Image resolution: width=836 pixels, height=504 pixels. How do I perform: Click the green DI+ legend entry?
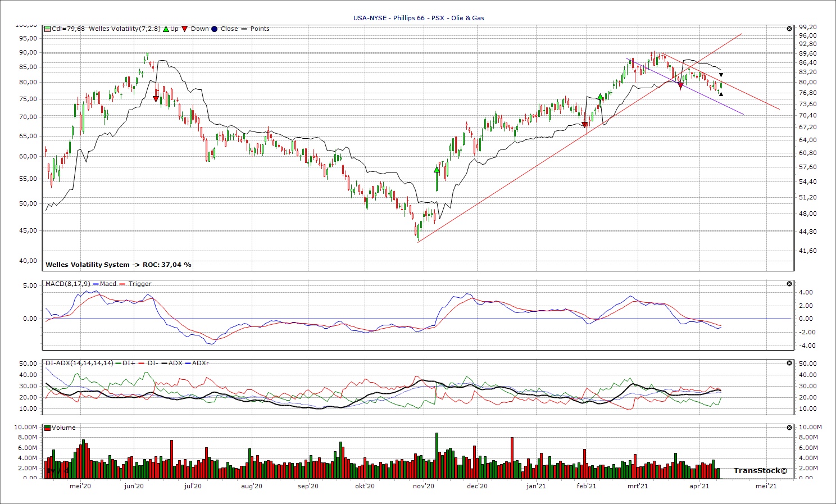click(125, 363)
